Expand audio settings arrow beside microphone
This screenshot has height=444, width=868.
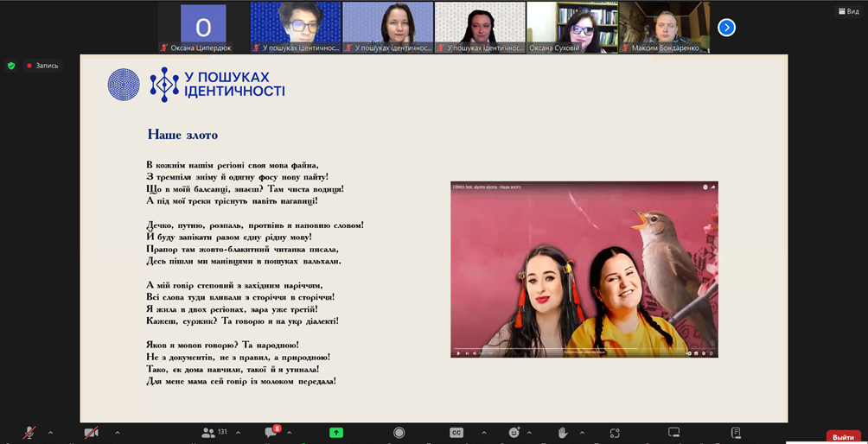tap(50, 433)
